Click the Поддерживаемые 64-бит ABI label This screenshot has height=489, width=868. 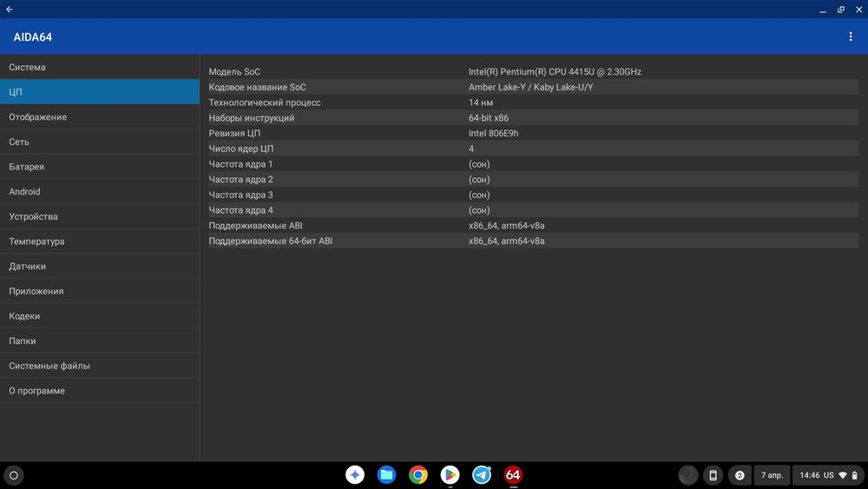[270, 241]
